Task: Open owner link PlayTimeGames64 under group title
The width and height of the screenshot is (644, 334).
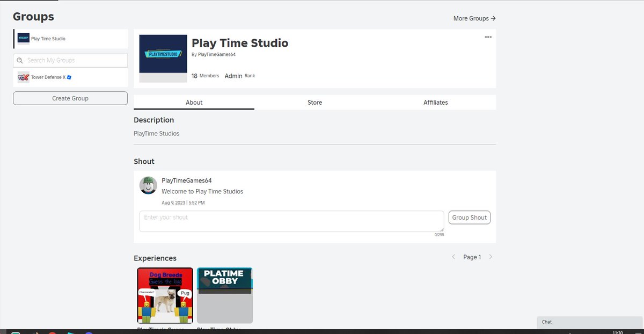Action: pos(217,54)
